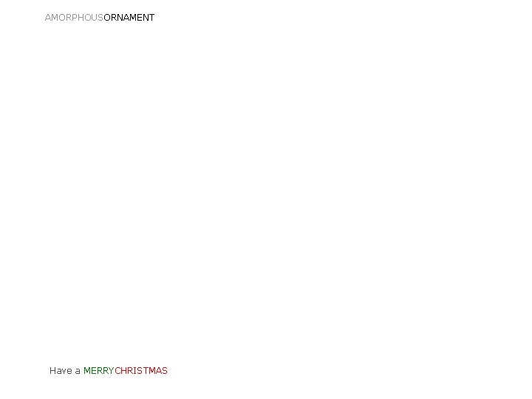Click the black ORNAMENT word

129,18
